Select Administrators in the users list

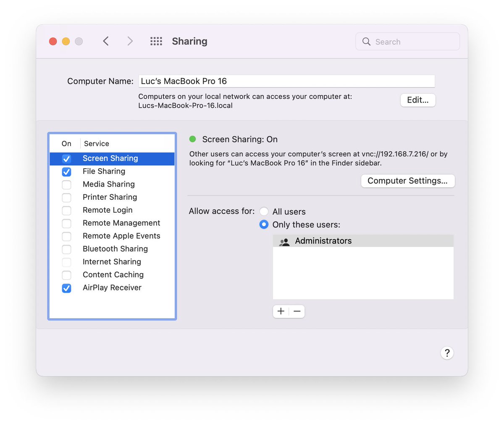tap(323, 241)
